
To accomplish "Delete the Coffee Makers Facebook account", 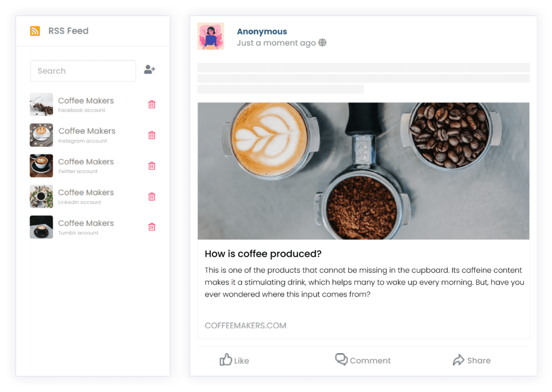I will 151,104.
